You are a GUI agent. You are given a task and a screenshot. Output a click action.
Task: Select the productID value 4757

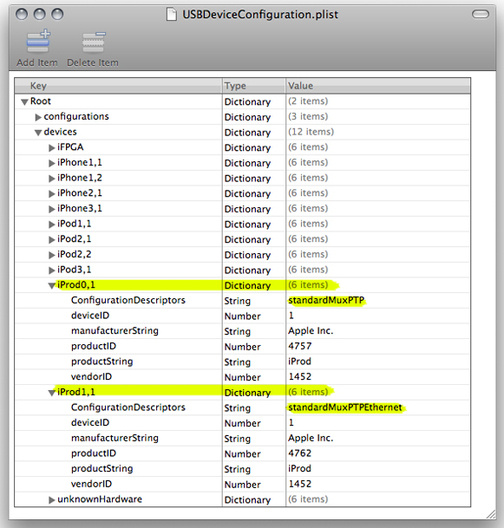coord(300,346)
